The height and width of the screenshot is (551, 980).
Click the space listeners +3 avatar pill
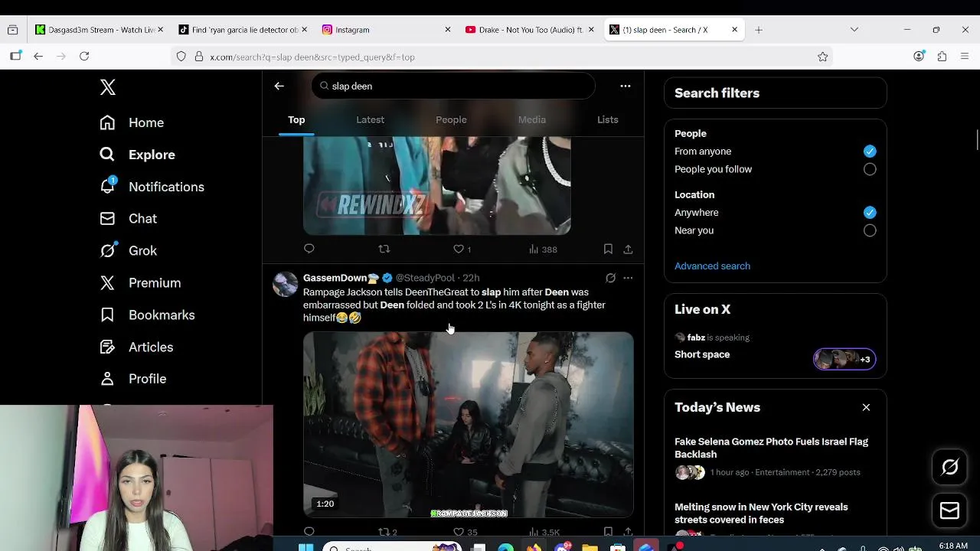pyautogui.click(x=844, y=359)
